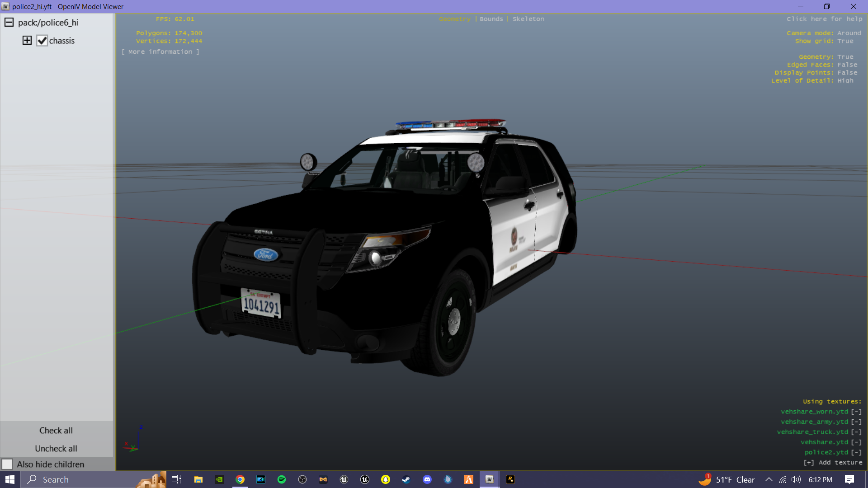Click the Uncheck all button
Image resolution: width=868 pixels, height=488 pixels.
pos(56,449)
